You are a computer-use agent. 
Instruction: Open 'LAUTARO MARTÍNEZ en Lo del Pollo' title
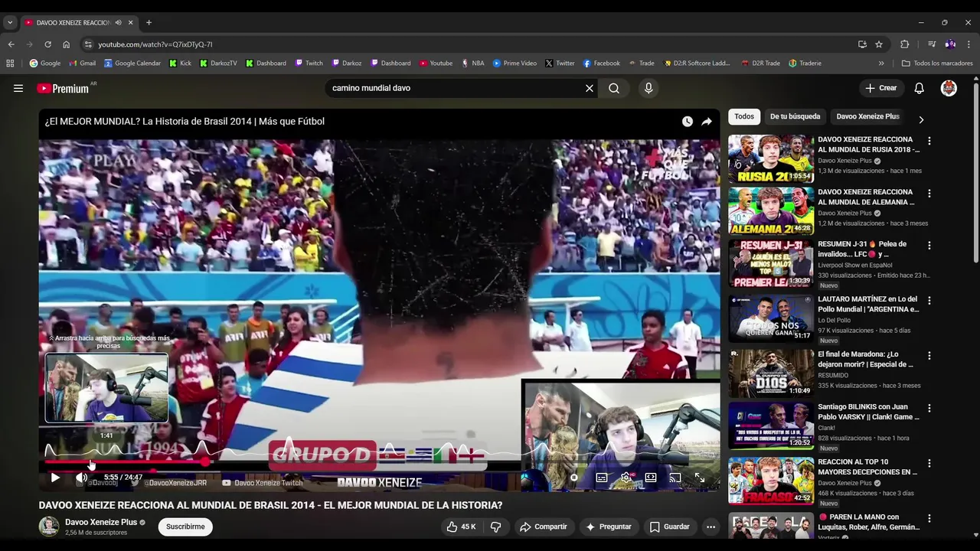click(x=868, y=305)
